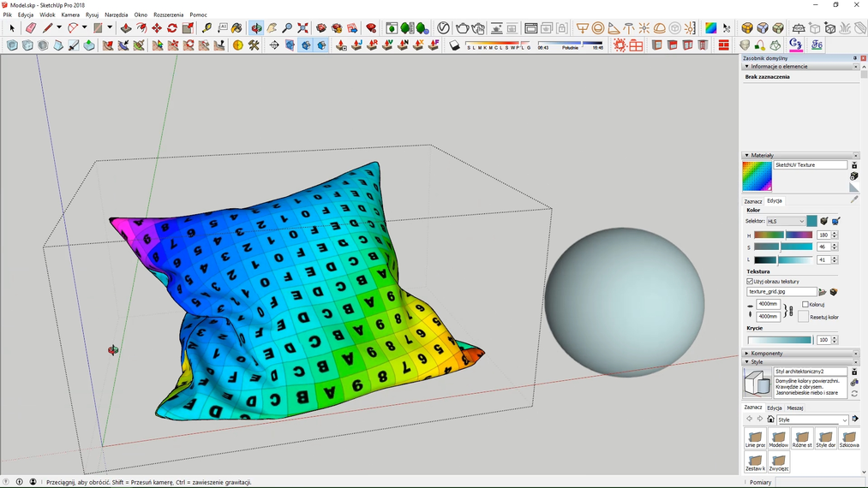Click the texture_grid.jpg filename field
The height and width of the screenshot is (488, 868).
(781, 292)
